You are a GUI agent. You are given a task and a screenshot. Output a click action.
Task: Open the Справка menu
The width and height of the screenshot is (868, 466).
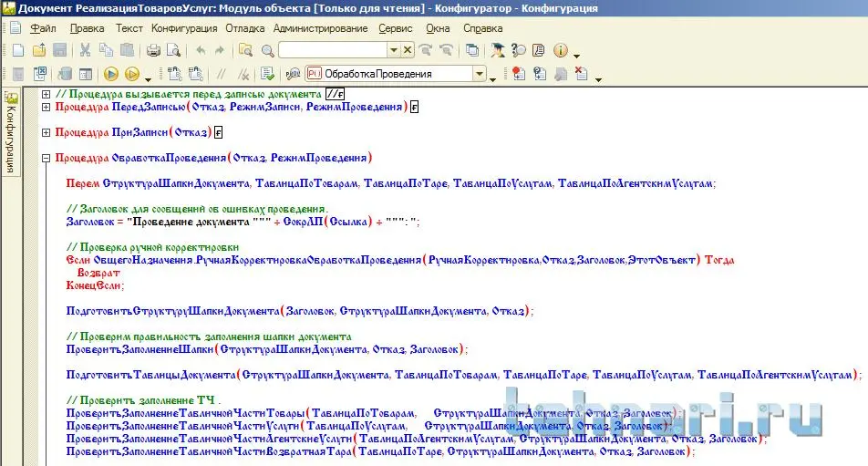[482, 28]
